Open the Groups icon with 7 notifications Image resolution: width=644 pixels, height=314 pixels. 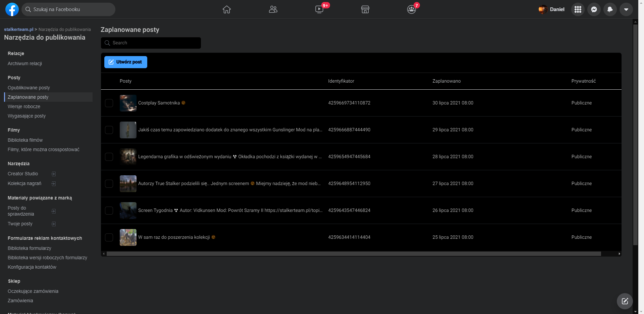click(x=412, y=9)
